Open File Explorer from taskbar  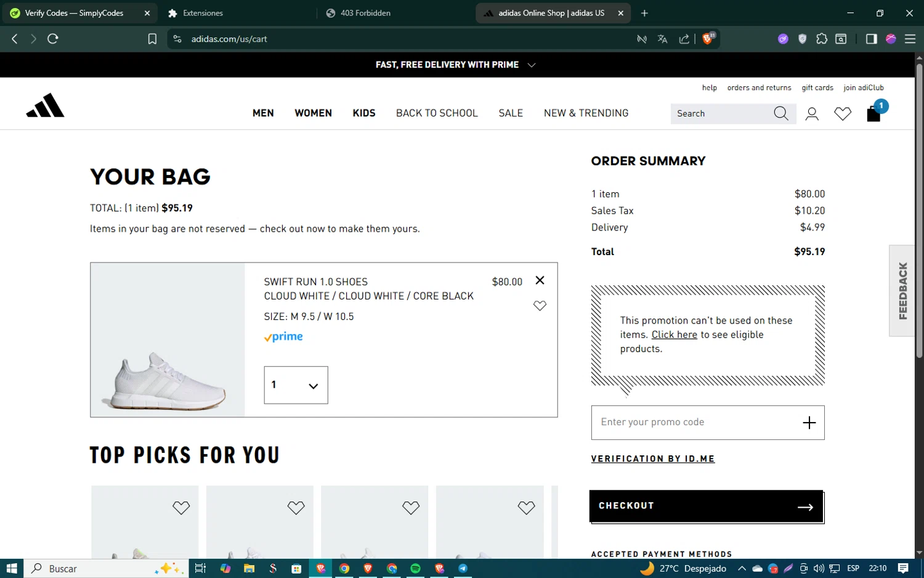coord(249,568)
